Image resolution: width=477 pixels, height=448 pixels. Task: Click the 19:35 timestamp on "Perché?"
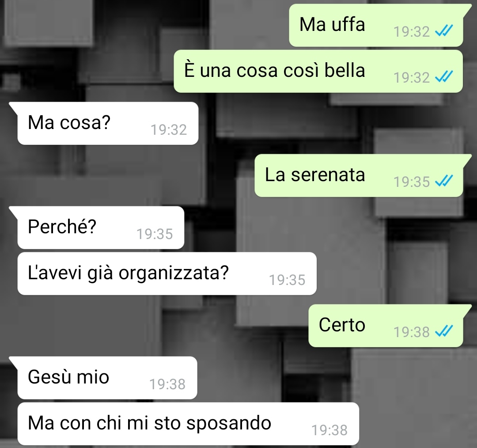155,234
